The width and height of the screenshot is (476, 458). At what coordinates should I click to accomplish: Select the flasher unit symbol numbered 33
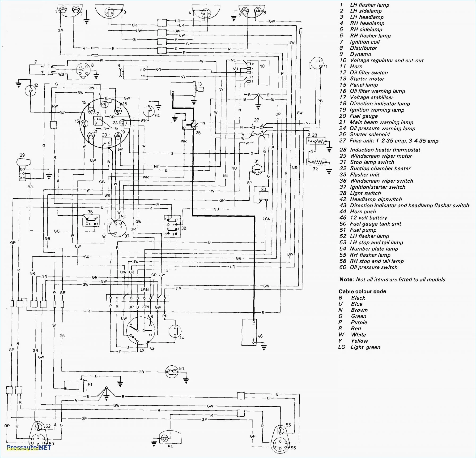[264, 196]
